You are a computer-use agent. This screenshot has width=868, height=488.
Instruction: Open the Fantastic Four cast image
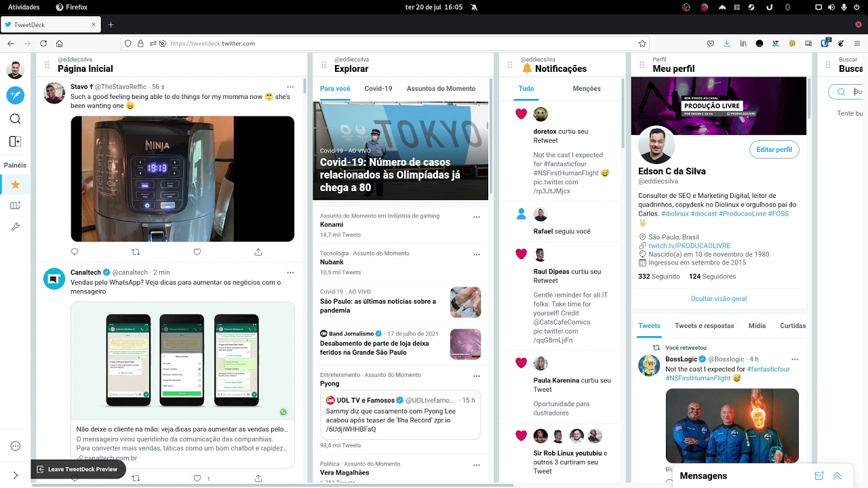point(732,426)
